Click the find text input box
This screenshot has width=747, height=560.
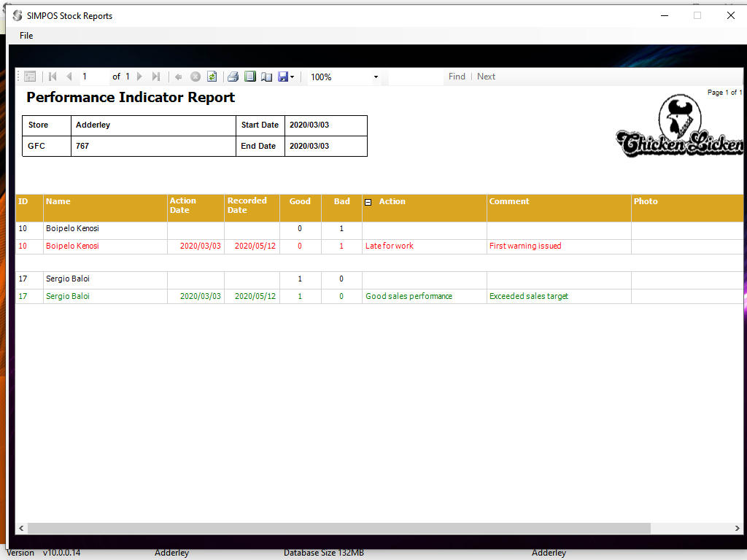coord(416,77)
